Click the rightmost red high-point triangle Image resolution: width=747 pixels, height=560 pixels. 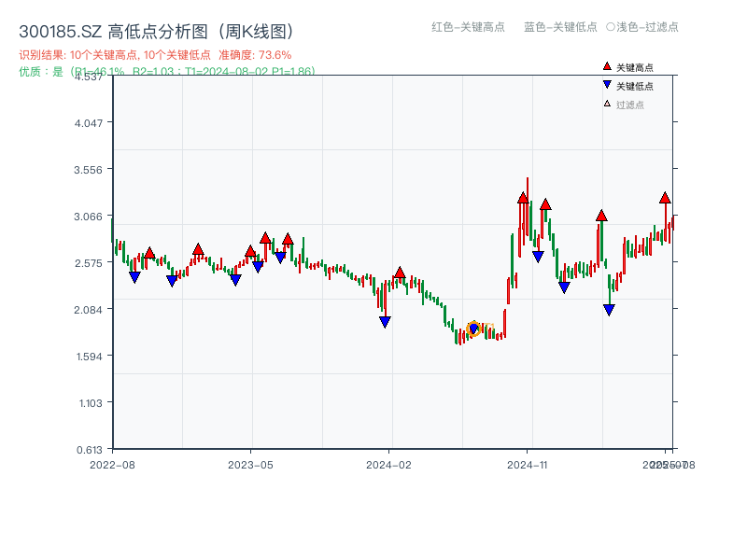pyautogui.click(x=665, y=198)
